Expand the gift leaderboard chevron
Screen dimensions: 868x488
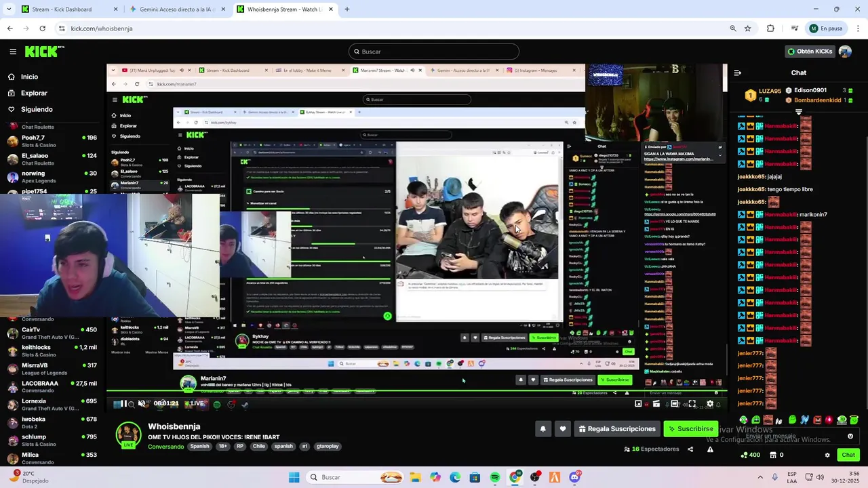point(799,112)
